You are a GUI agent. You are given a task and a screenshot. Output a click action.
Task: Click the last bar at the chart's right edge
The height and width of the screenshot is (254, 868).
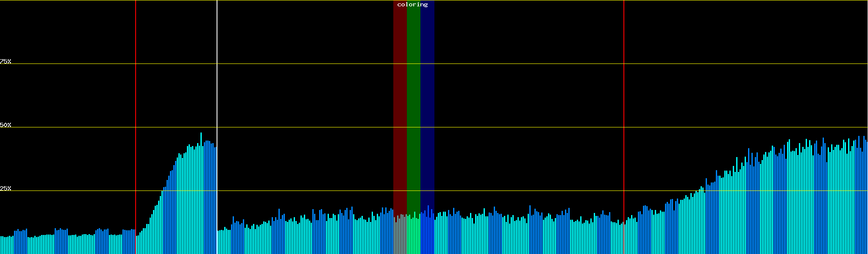point(867,199)
